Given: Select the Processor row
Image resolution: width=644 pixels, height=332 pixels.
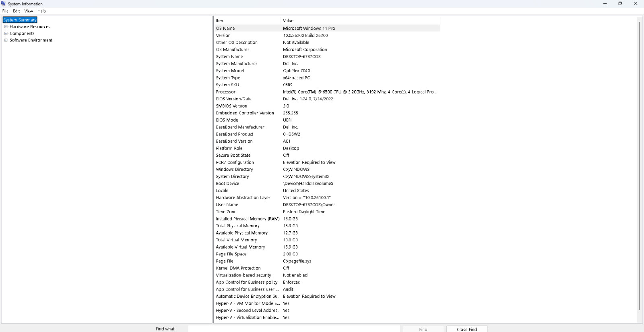Looking at the screenshot, I should coord(327,92).
